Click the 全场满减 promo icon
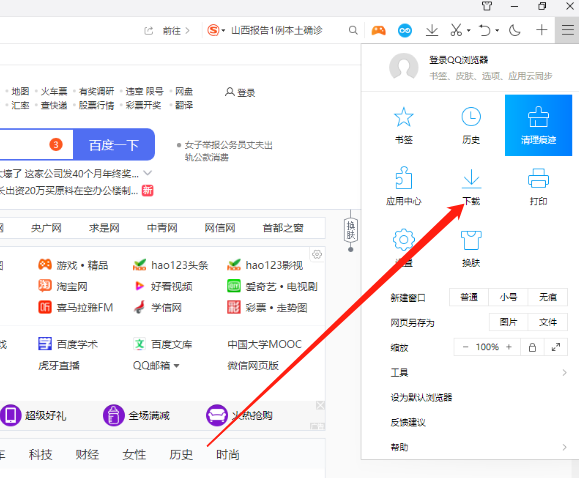579x478 pixels. click(x=114, y=415)
